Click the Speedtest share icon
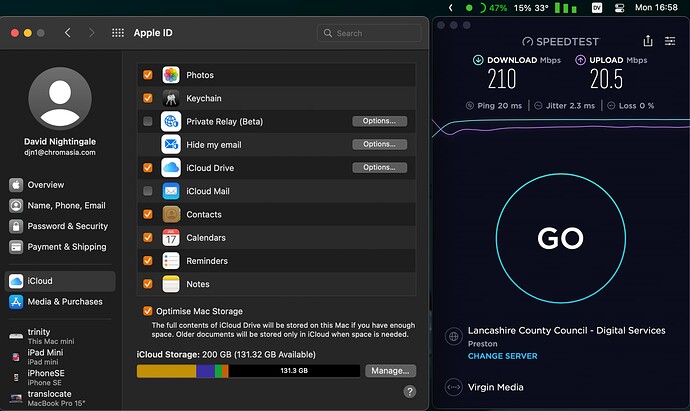This screenshot has height=411, width=690. [648, 41]
